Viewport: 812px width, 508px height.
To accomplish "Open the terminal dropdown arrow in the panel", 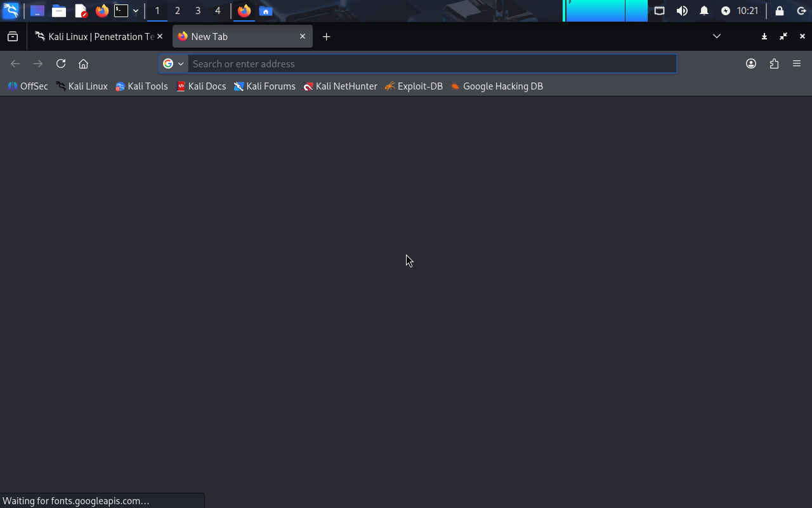I will (x=136, y=11).
